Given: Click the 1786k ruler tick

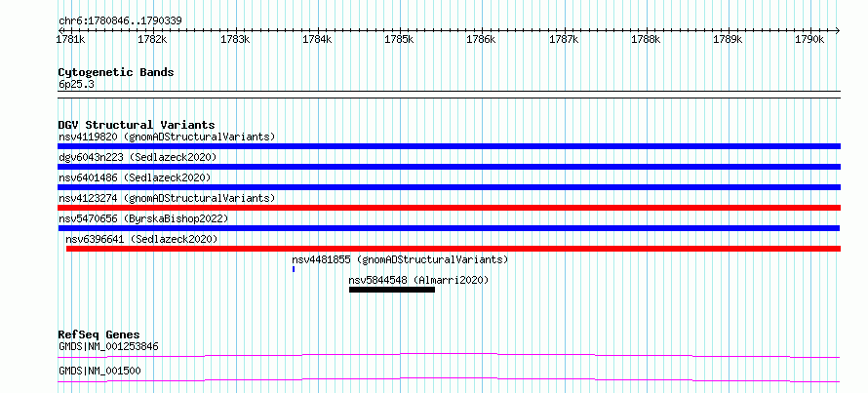Looking at the screenshot, I should pyautogui.click(x=482, y=40).
